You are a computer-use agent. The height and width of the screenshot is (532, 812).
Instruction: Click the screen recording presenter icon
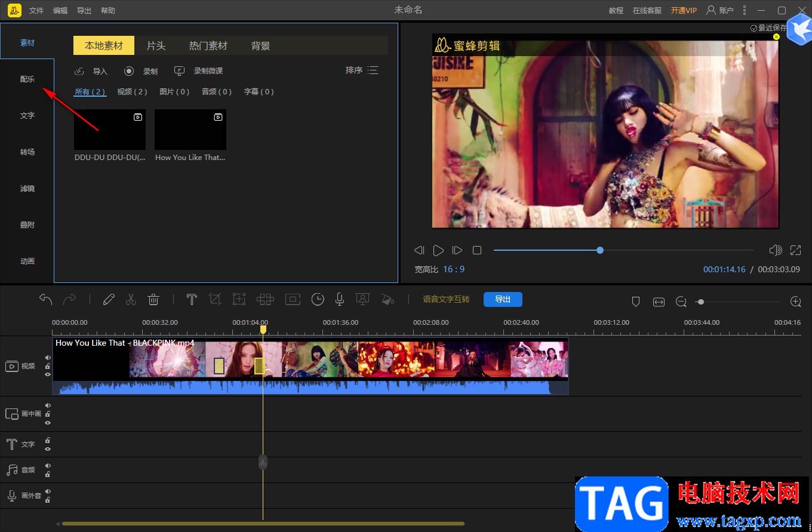click(362, 299)
